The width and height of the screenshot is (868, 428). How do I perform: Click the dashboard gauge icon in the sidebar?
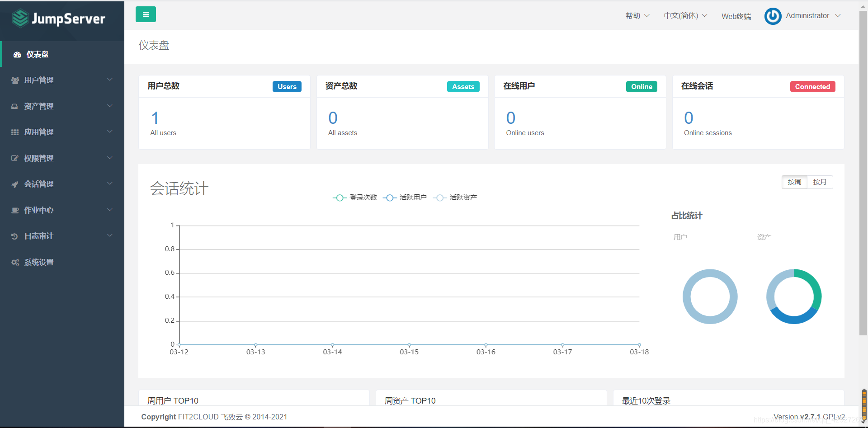17,55
